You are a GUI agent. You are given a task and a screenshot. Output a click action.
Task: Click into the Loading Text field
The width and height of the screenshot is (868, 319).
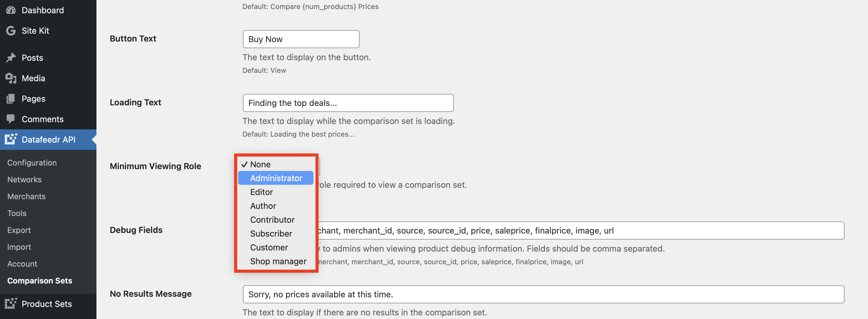[x=348, y=103]
